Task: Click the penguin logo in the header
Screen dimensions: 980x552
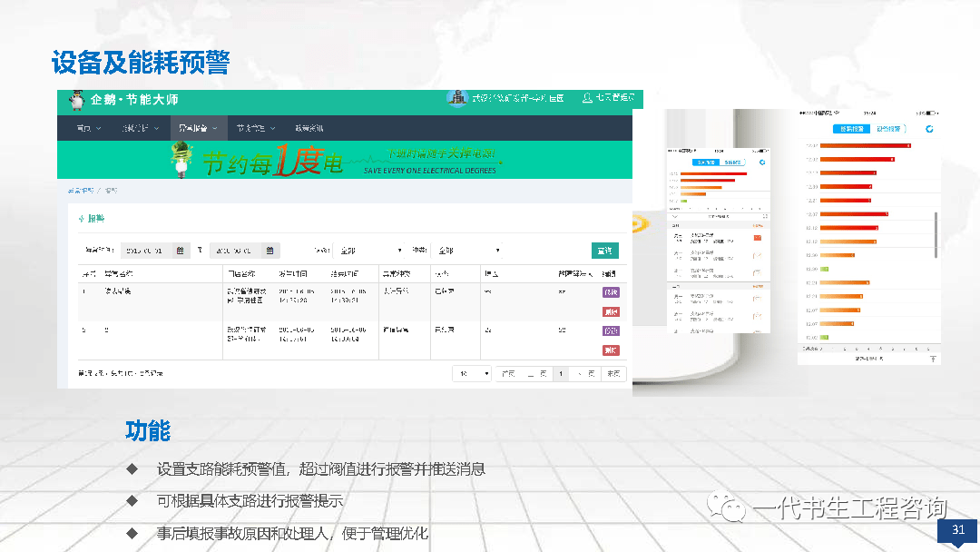Action: 77,100
